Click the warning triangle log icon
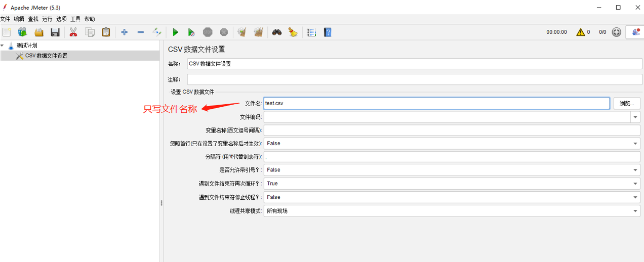The image size is (644, 262). click(580, 32)
